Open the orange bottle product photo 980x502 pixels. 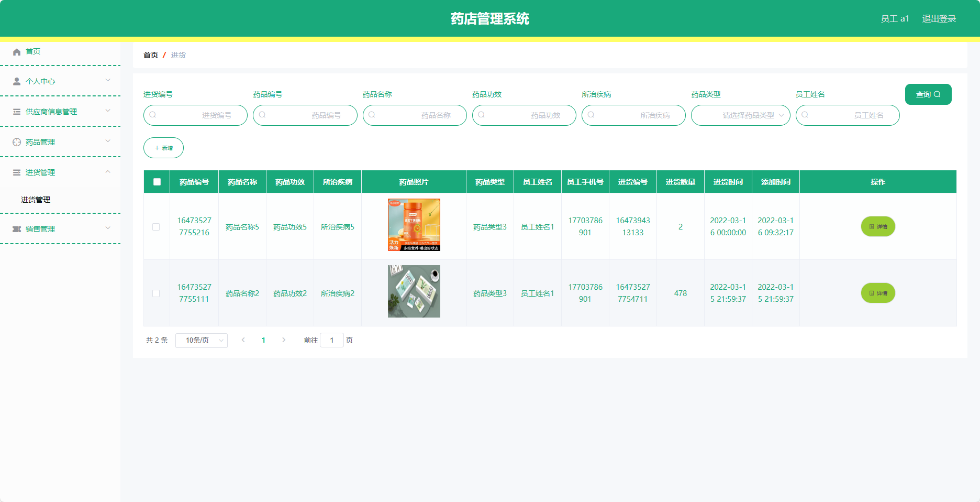pos(414,225)
